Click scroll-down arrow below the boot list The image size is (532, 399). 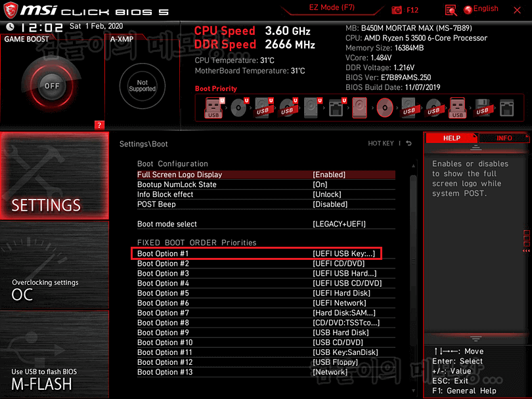tap(413, 390)
